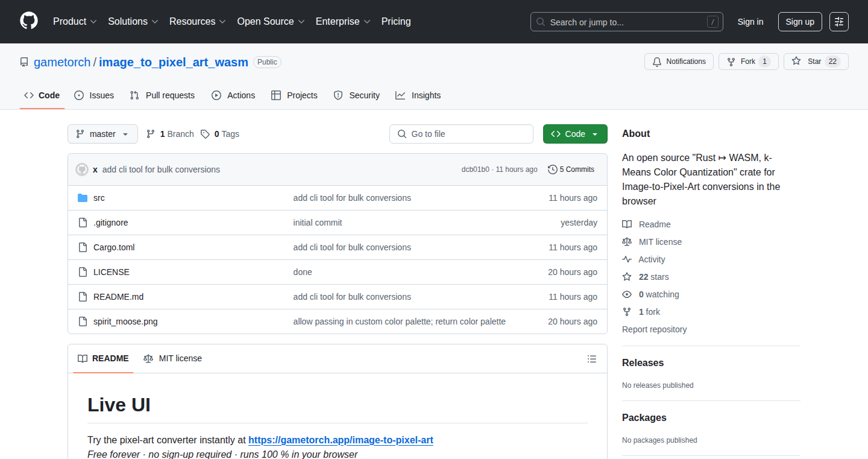
Task: Select the Code tab
Action: click(x=42, y=95)
